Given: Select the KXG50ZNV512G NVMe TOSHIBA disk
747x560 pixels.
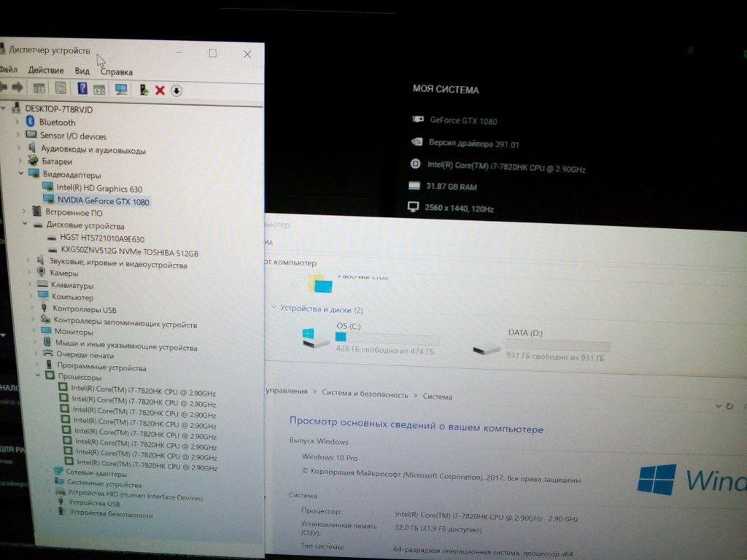Looking at the screenshot, I should click(129, 252).
